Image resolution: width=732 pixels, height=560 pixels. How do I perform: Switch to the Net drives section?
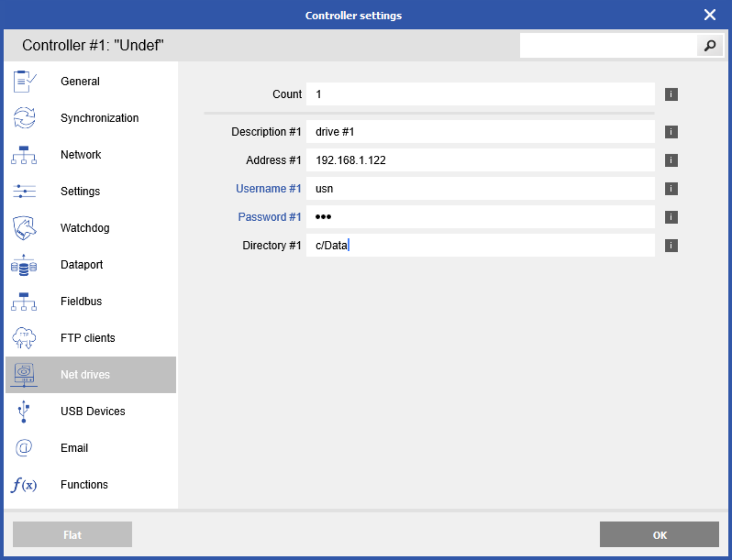pyautogui.click(x=85, y=375)
